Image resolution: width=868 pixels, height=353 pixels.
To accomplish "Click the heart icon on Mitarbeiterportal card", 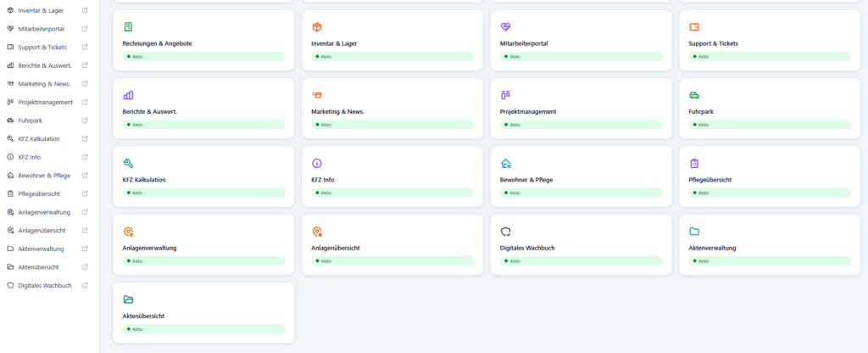I will [x=505, y=27].
